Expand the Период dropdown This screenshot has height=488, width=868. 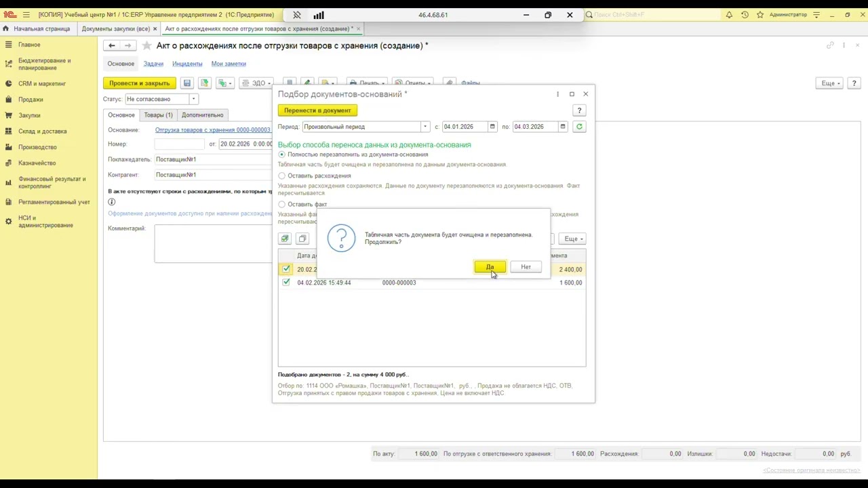[425, 127]
